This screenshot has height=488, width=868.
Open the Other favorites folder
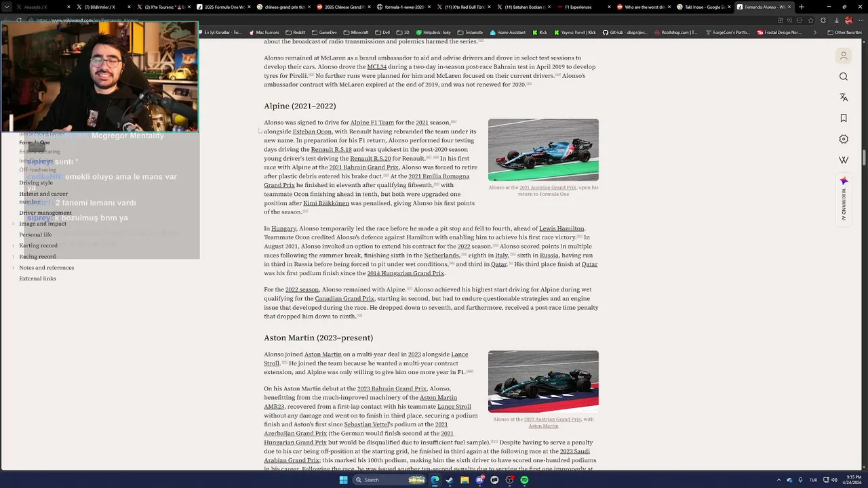point(844,32)
